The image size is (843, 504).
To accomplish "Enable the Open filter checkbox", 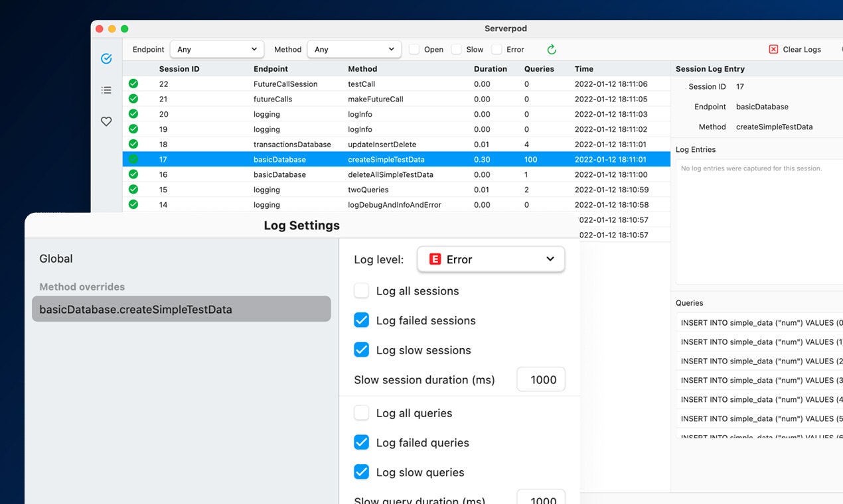I will click(x=414, y=49).
